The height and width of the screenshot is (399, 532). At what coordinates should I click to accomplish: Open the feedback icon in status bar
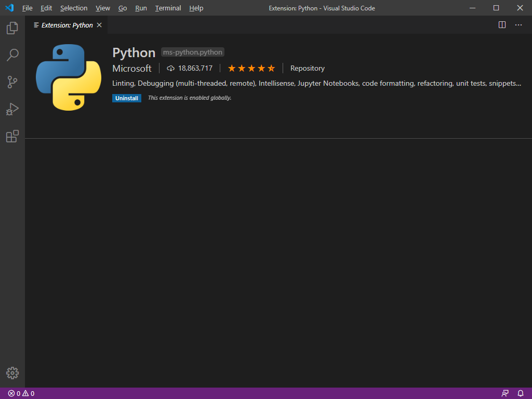coord(505,394)
